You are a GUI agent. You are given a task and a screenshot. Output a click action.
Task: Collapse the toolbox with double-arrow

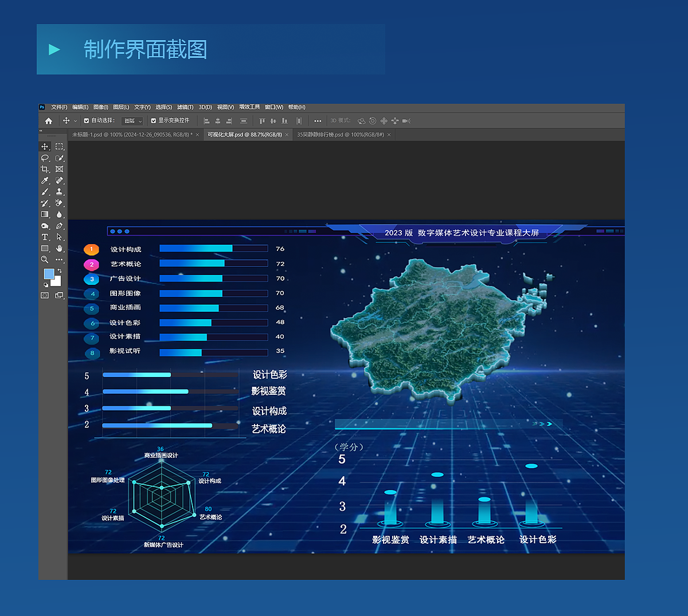click(41, 131)
